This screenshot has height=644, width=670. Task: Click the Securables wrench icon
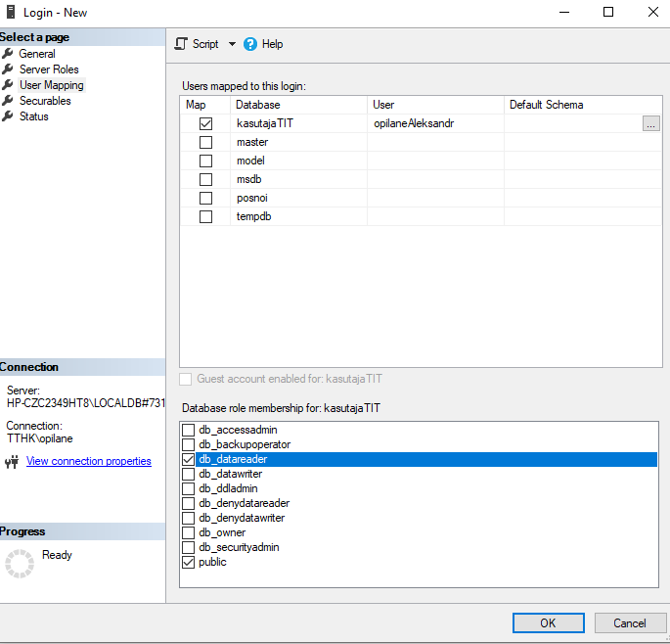(x=8, y=101)
